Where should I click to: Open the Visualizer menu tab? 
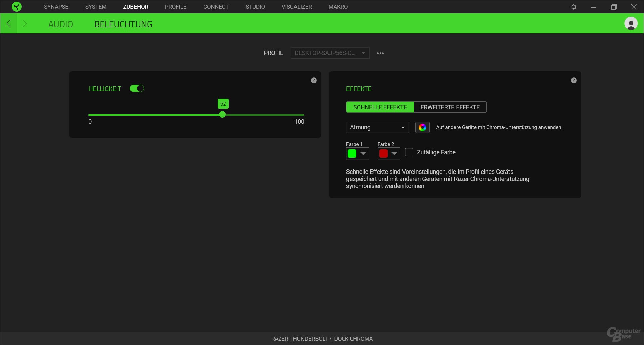297,7
